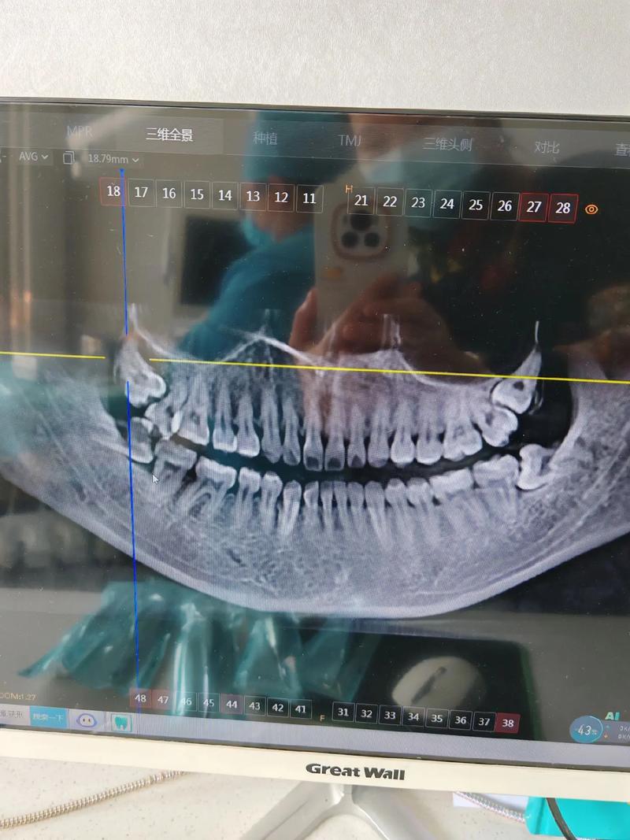Image resolution: width=630 pixels, height=840 pixels.
Task: Click the slice thickness icon beside 18.79mm
Action: [69, 158]
